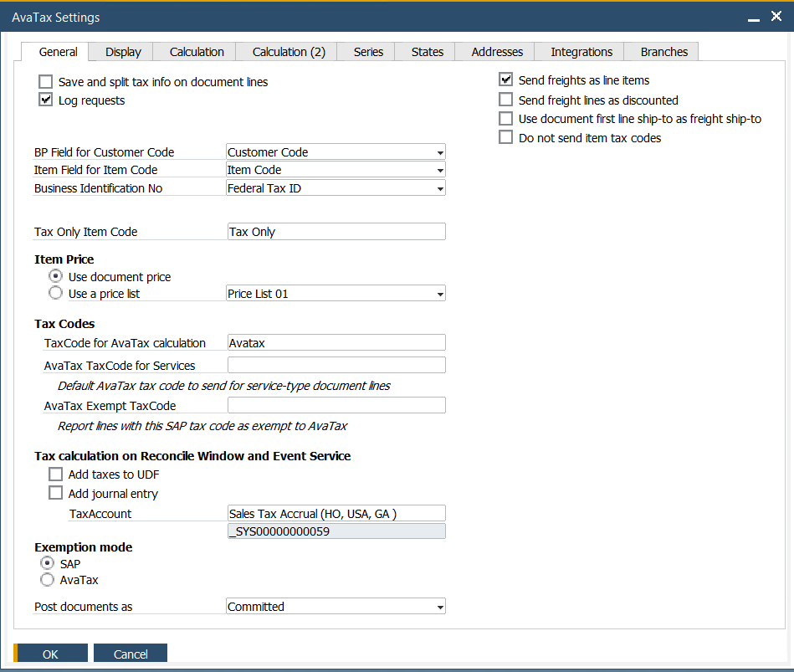Click the TaxAccount name field
794x672 pixels.
(x=336, y=513)
